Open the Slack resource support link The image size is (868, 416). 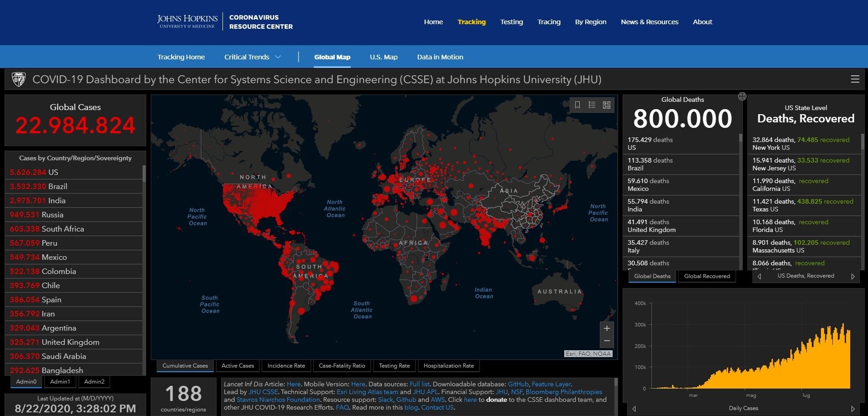[x=386, y=400]
